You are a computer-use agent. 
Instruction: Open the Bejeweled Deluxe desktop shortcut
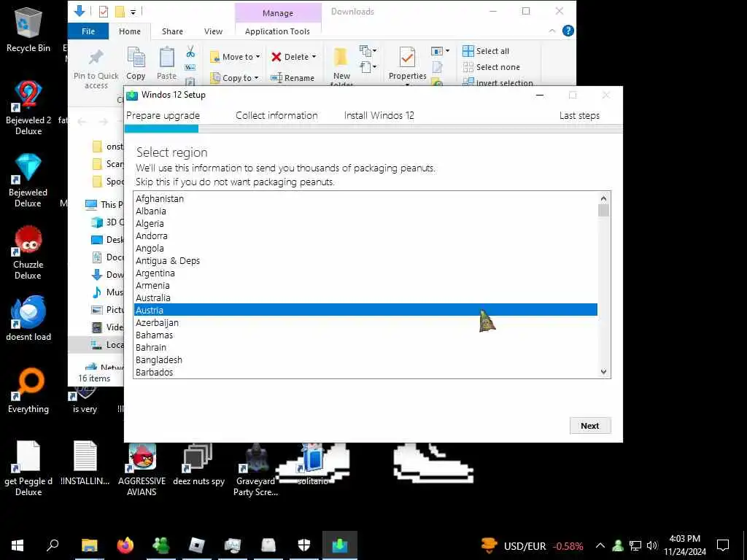(x=28, y=180)
